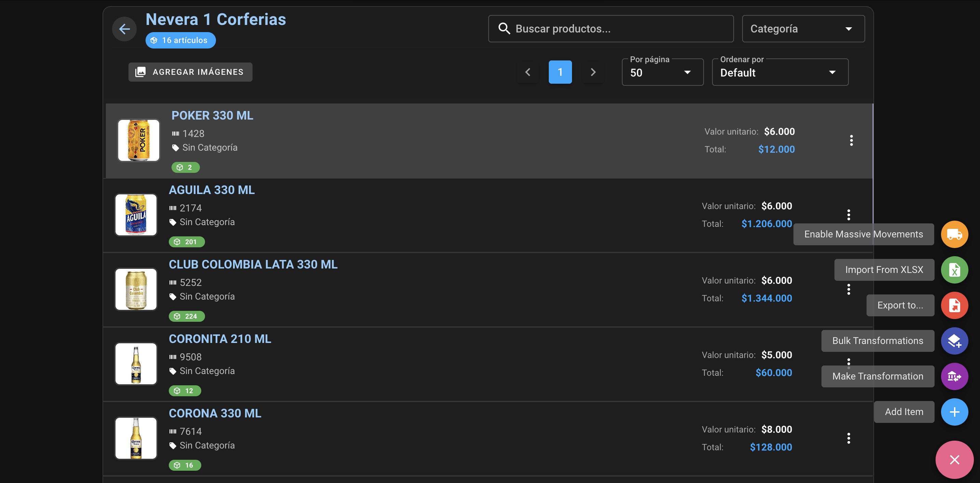This screenshot has width=980, height=483.
Task: Open the POKER 330 ML product link
Action: click(x=212, y=115)
